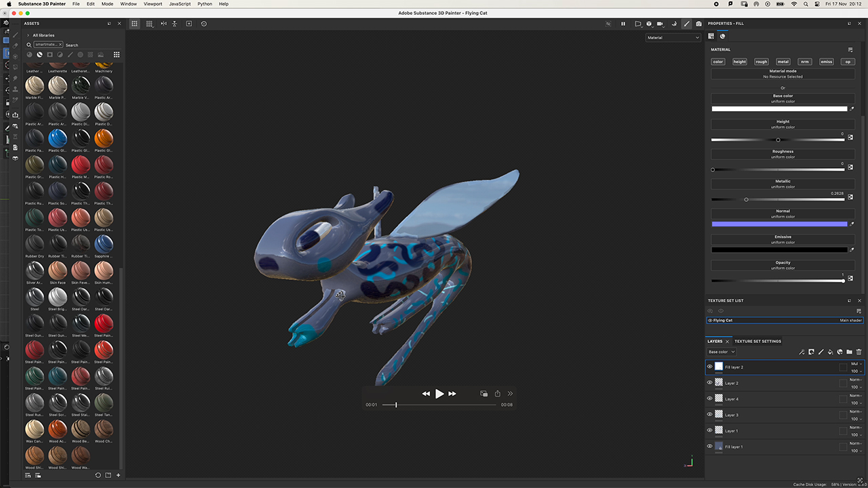Click the Material mode No Resource Selected button
Screen dimensions: 868x488
(x=783, y=74)
